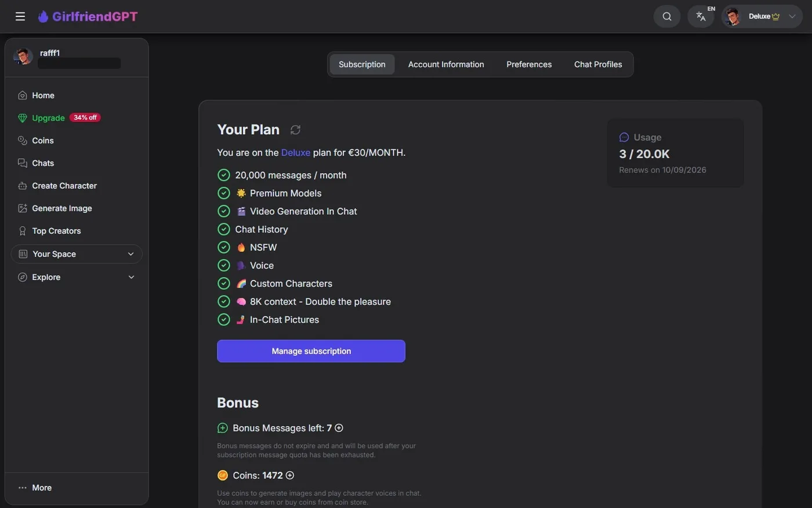Image resolution: width=812 pixels, height=508 pixels.
Task: Click the Explore compass icon
Action: pos(23,278)
